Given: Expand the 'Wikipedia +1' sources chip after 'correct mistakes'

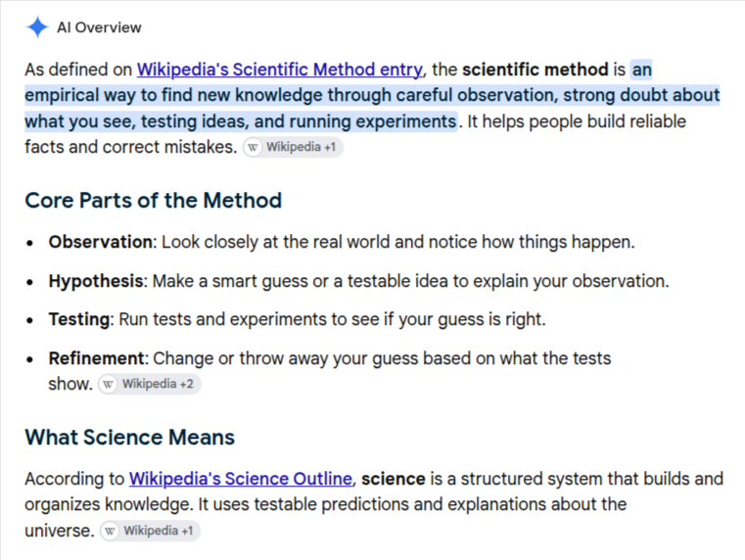Looking at the screenshot, I should coord(293,147).
